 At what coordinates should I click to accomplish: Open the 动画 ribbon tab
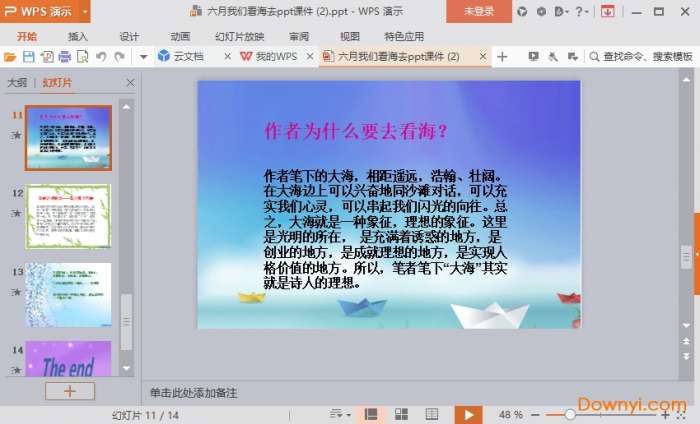click(180, 37)
